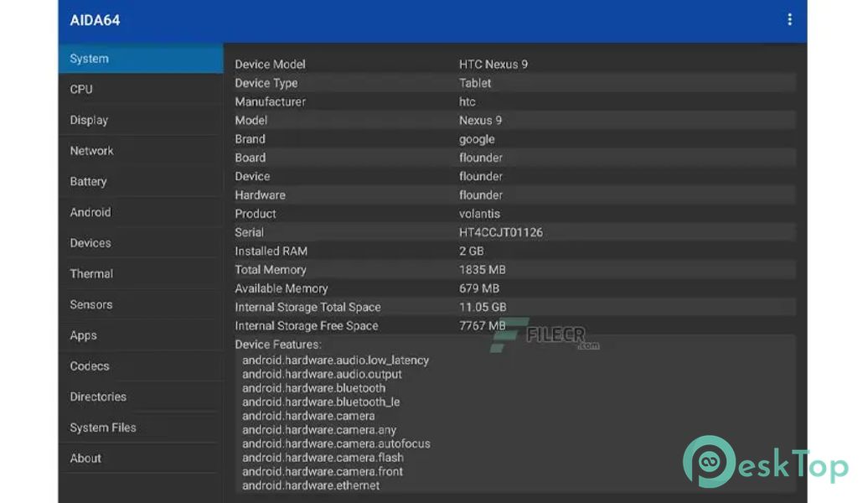
Task: Select the Available Memory value 679 MB
Action: [x=479, y=288]
